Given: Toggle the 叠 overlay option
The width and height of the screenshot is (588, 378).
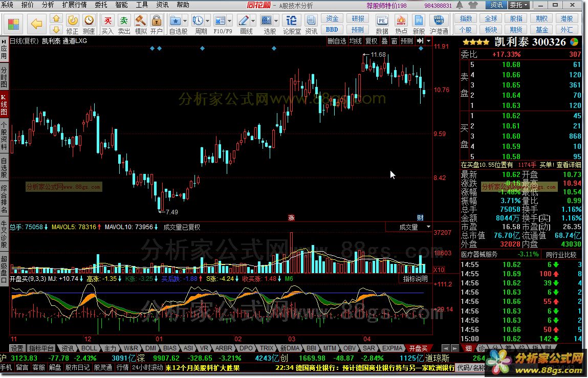Looking at the screenshot, I should tap(385, 41).
